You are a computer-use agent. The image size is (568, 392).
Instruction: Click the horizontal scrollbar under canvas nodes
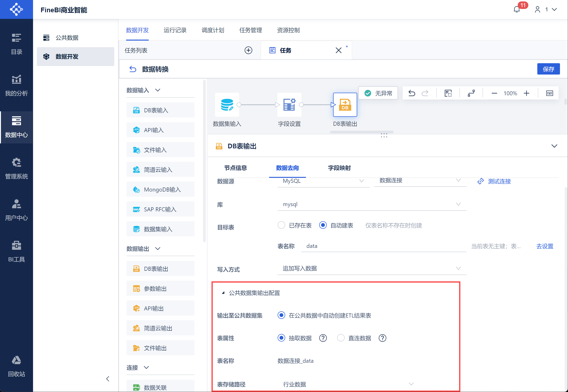point(362,132)
